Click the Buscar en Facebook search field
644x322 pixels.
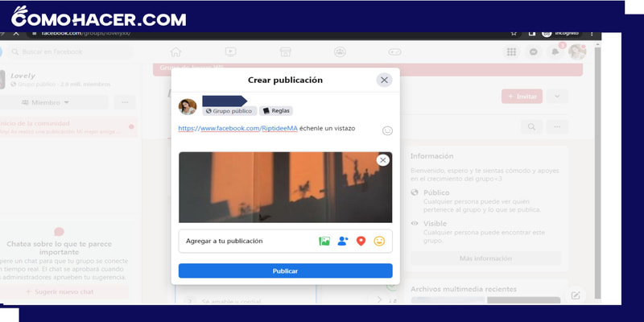point(71,52)
